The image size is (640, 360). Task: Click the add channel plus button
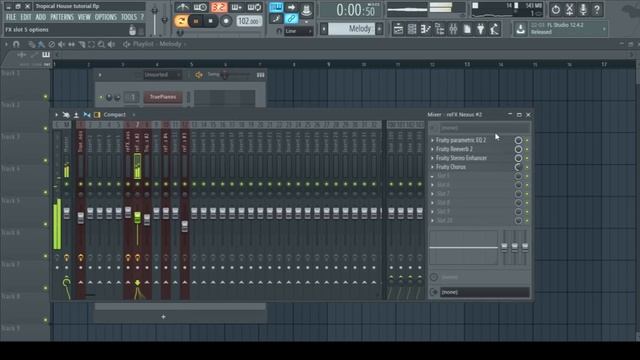[x=163, y=317]
